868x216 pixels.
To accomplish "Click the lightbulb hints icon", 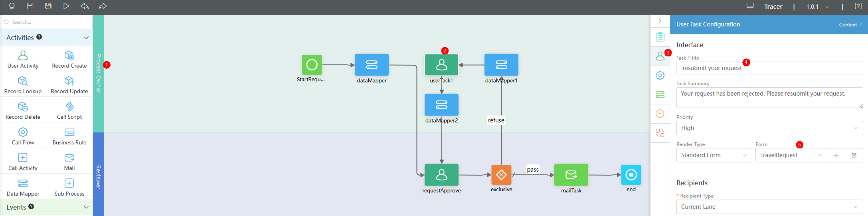I will tap(12, 6).
